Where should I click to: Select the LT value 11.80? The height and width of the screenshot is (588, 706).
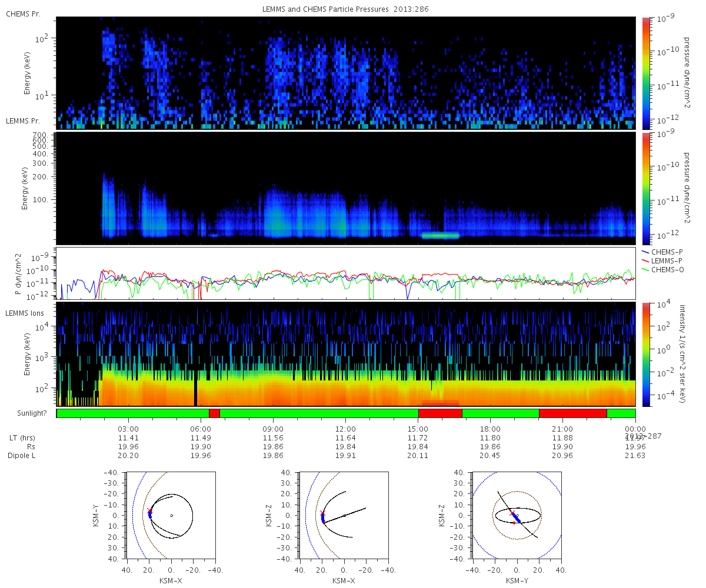pos(490,438)
